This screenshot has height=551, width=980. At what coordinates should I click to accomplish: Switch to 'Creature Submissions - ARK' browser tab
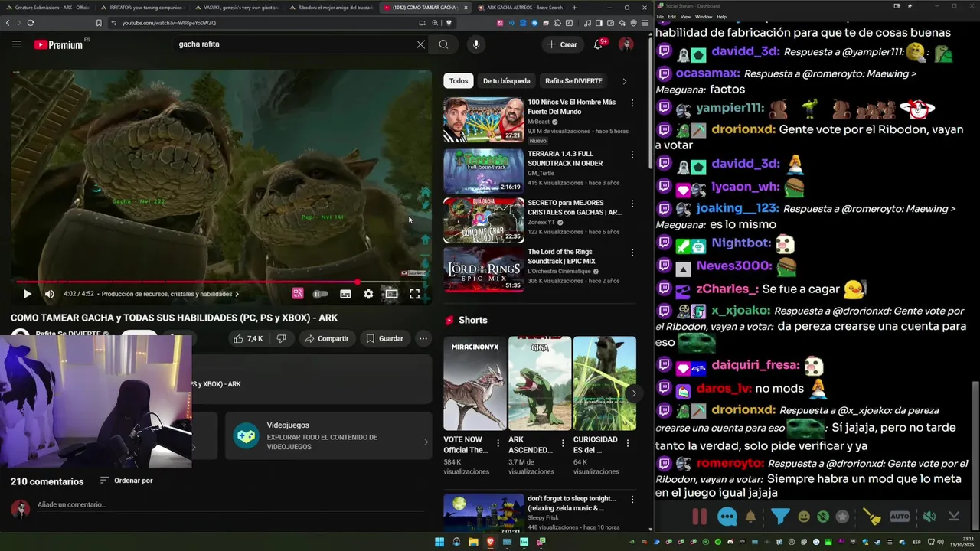47,8
